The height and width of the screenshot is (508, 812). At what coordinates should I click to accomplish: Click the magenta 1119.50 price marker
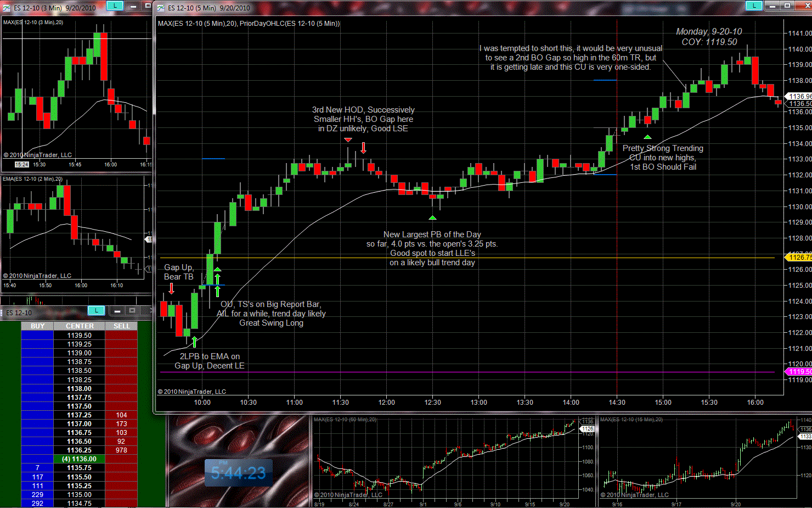click(x=798, y=372)
